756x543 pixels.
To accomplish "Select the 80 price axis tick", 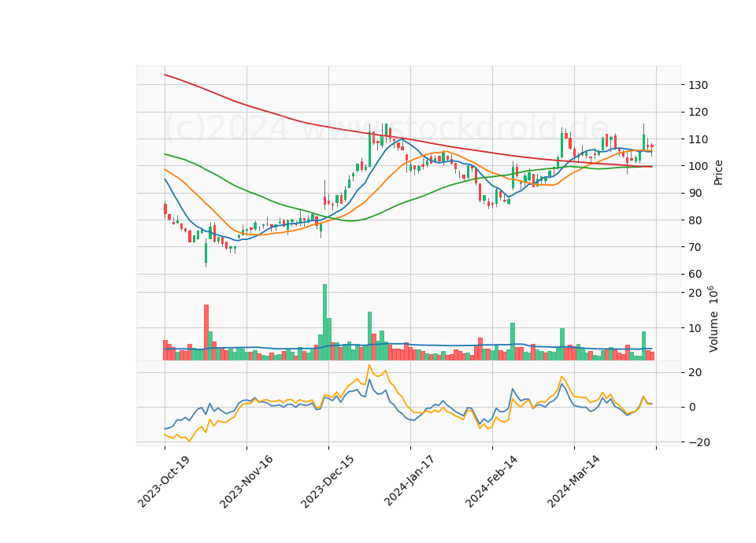I will pos(695,220).
